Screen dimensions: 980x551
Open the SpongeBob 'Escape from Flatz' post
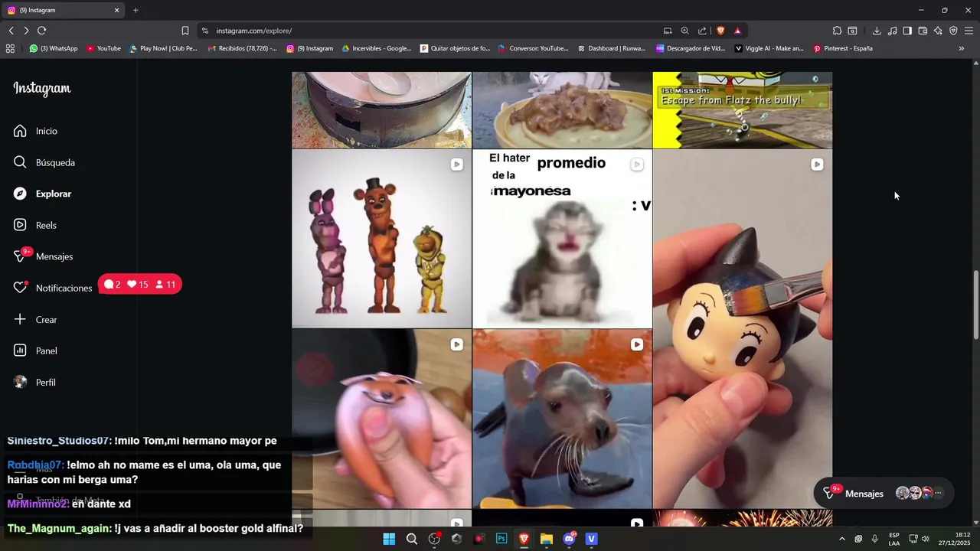pyautogui.click(x=743, y=110)
